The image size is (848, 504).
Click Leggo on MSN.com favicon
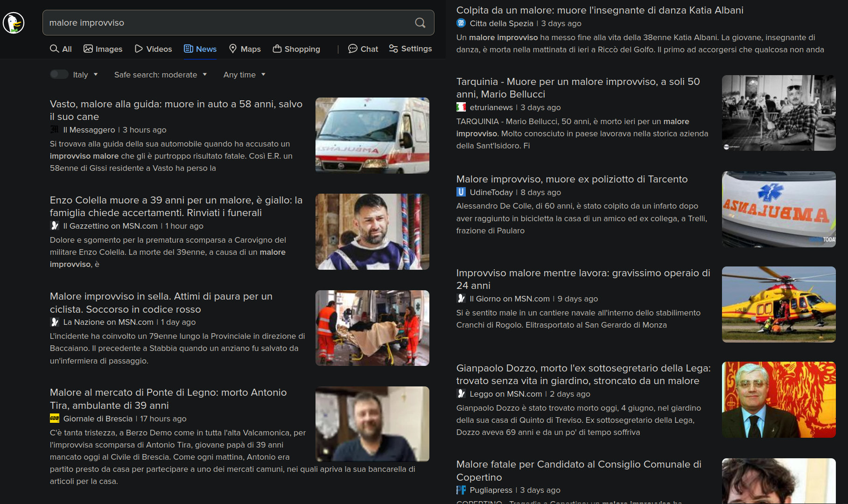(x=461, y=394)
